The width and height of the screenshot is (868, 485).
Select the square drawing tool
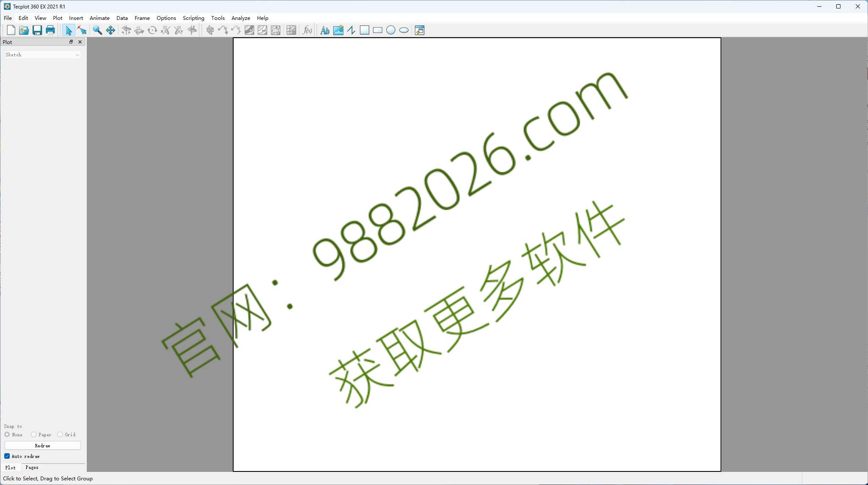365,30
